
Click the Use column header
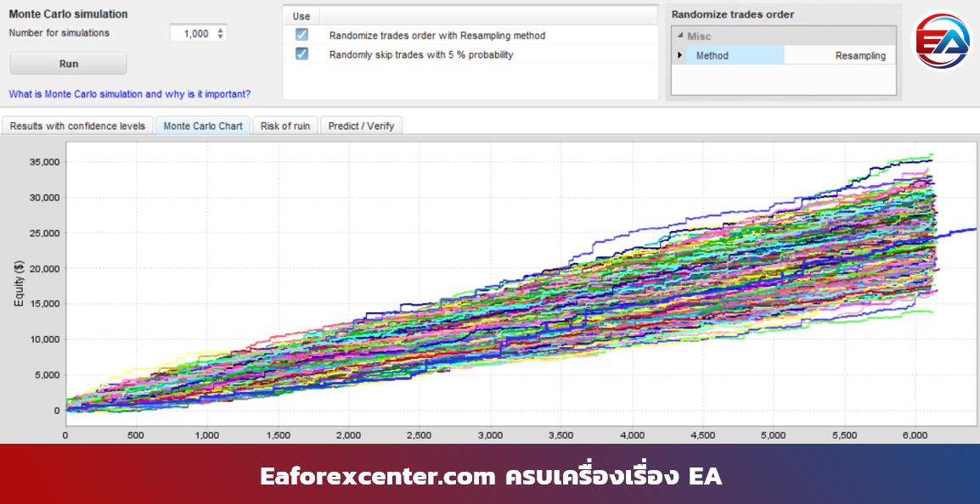pos(301,16)
